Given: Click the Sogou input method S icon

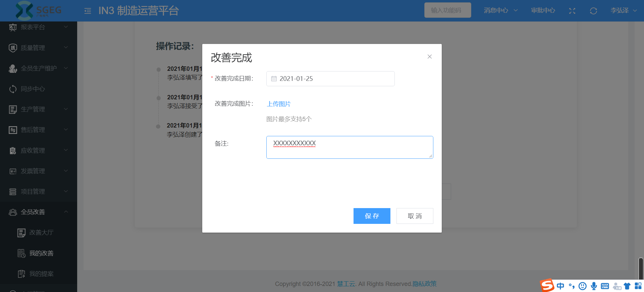Looking at the screenshot, I should tap(547, 286).
